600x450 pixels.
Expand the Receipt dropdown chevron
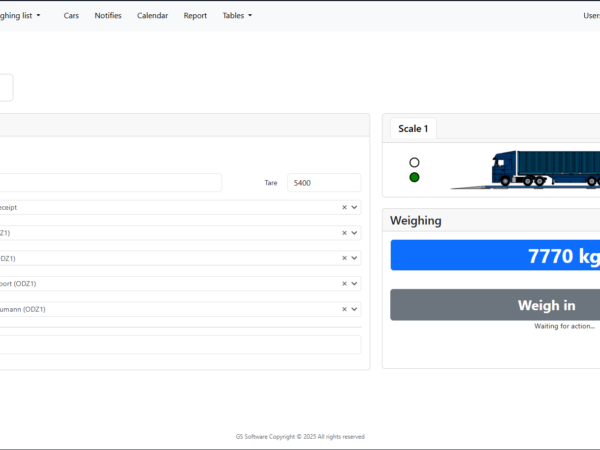354,207
